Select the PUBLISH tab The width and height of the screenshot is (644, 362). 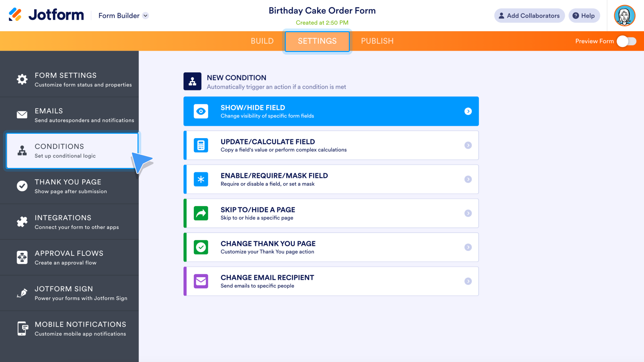click(x=377, y=41)
